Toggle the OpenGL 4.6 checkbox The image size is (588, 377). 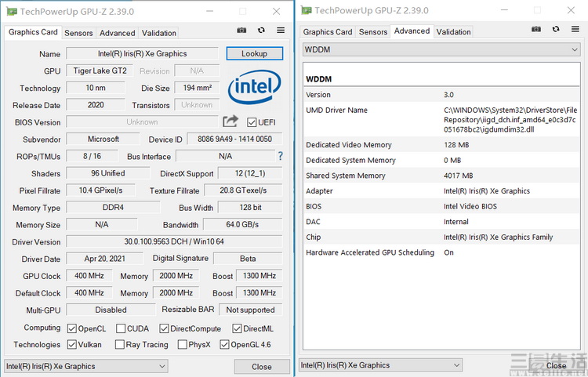pos(224,344)
